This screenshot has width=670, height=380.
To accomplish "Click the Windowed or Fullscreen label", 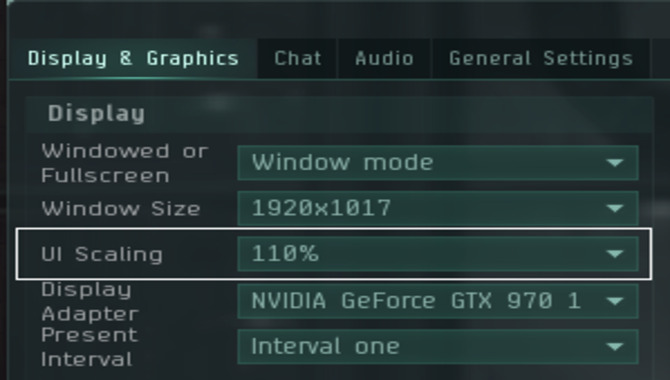I will 125,163.
